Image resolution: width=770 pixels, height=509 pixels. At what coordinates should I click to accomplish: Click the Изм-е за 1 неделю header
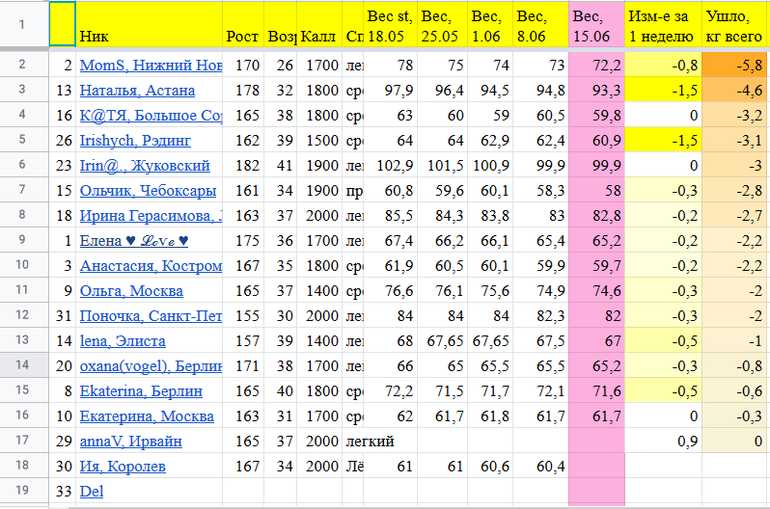661,25
